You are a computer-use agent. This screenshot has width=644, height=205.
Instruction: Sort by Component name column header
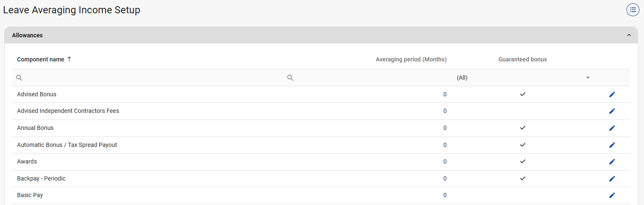coord(41,59)
